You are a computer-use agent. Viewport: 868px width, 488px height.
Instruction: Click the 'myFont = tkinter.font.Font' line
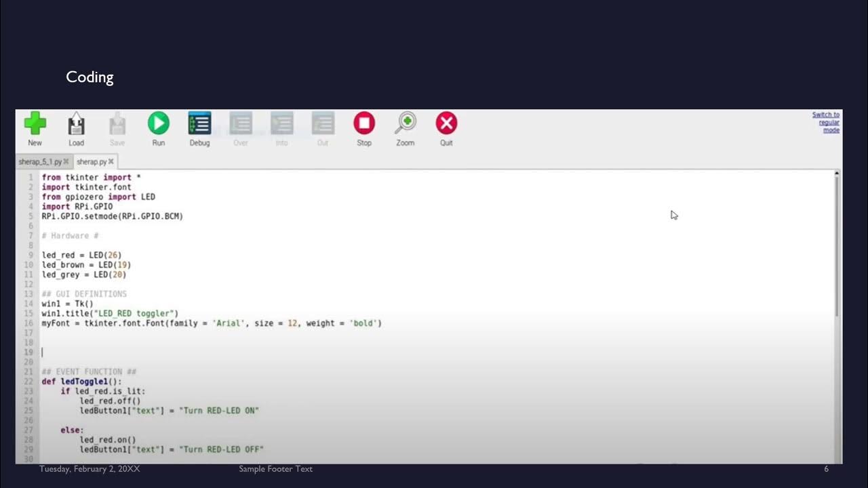212,323
